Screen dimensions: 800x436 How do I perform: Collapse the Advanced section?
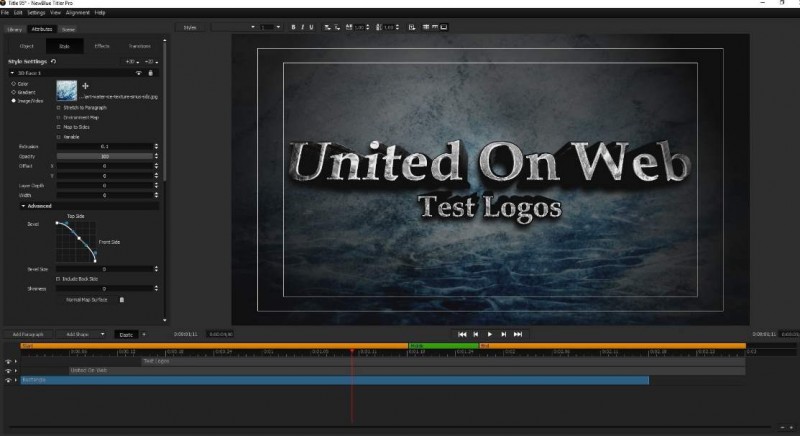[23, 206]
